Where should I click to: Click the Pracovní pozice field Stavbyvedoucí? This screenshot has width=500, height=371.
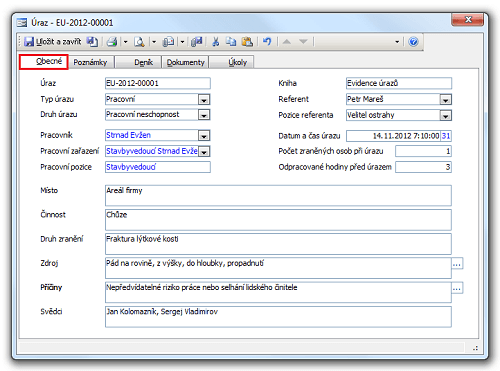158,167
